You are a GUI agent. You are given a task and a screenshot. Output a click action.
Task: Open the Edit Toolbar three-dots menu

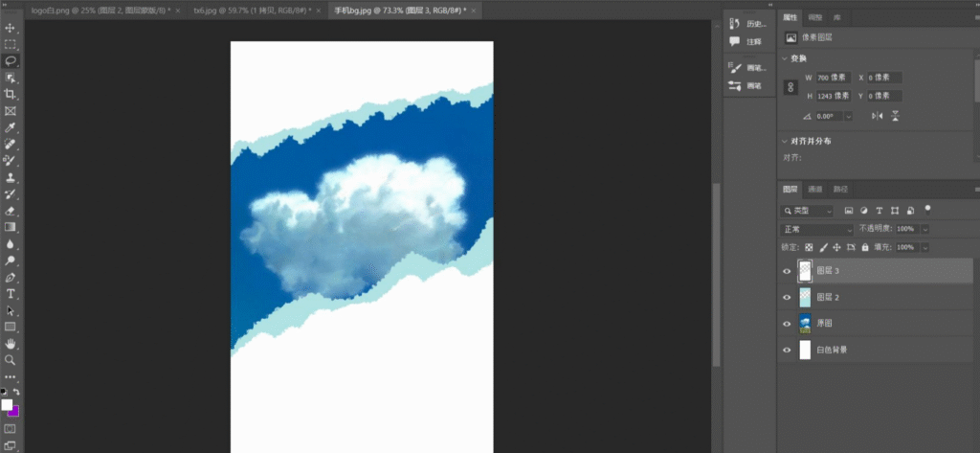point(10,376)
